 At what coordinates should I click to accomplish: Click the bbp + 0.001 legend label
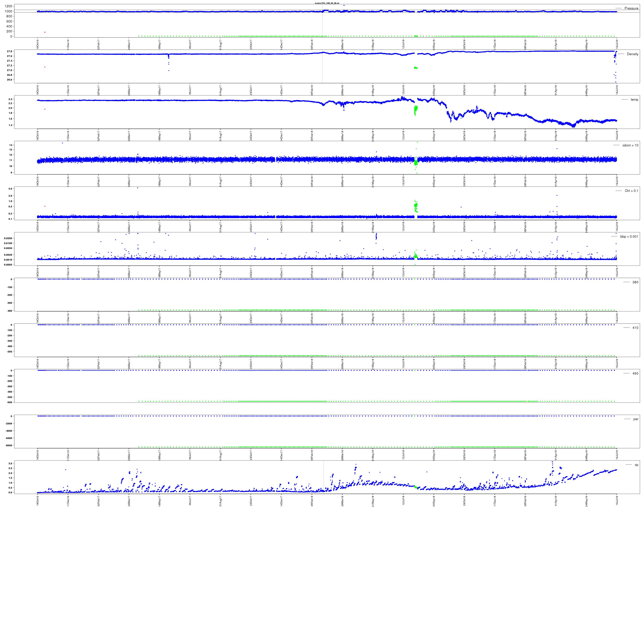click(629, 236)
